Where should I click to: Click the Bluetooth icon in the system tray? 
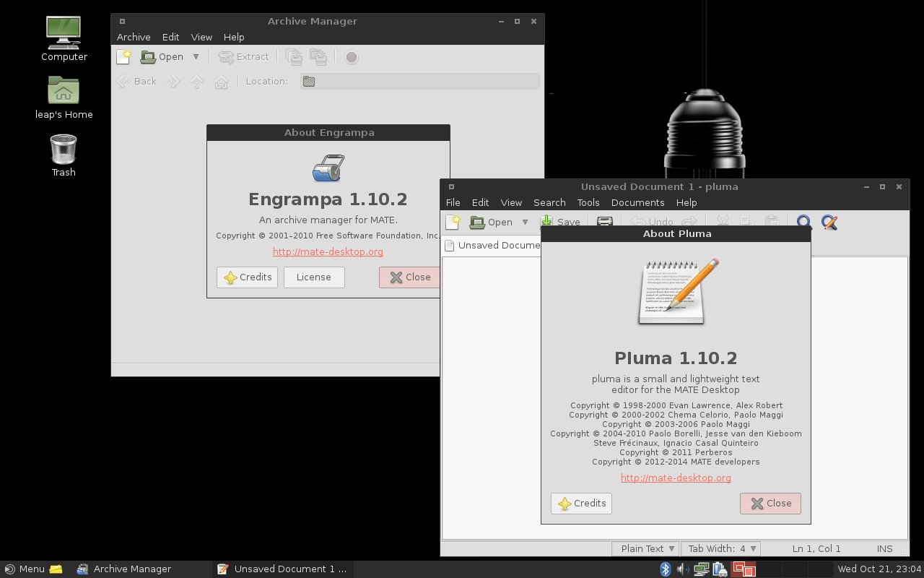[666, 569]
